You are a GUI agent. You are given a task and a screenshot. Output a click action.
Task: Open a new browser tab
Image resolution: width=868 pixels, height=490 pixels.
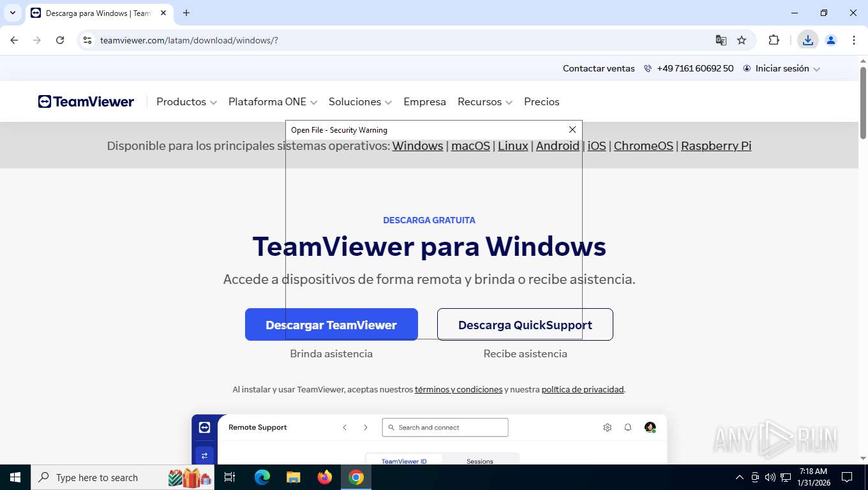point(186,13)
